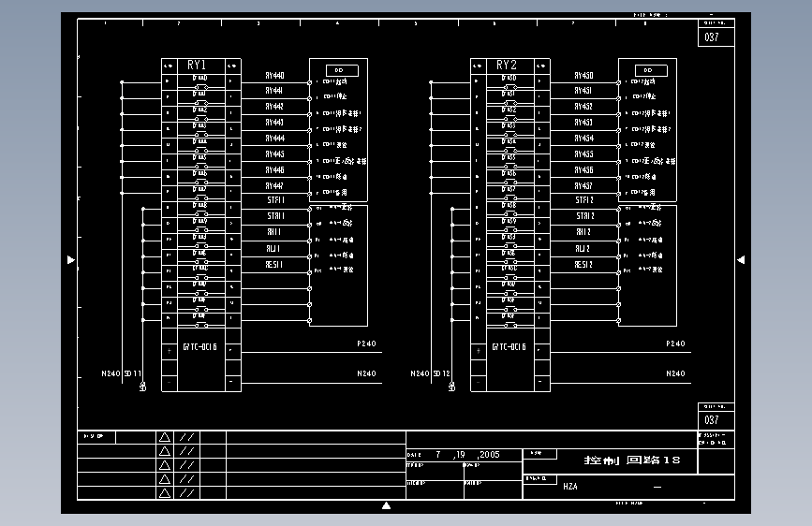Select the RY451 wire label
Viewport: 812px width, 526px height.
click(583, 91)
